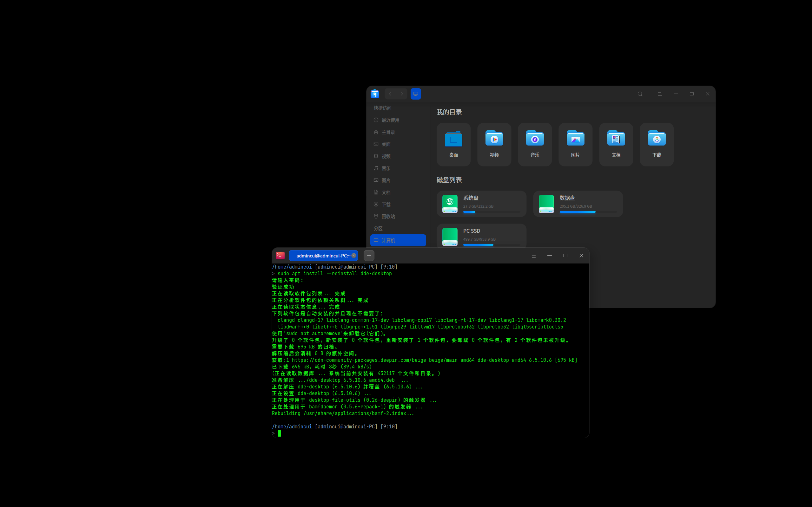The image size is (812, 507).
Task: Open the 视频 folder icon
Action: tap(494, 144)
